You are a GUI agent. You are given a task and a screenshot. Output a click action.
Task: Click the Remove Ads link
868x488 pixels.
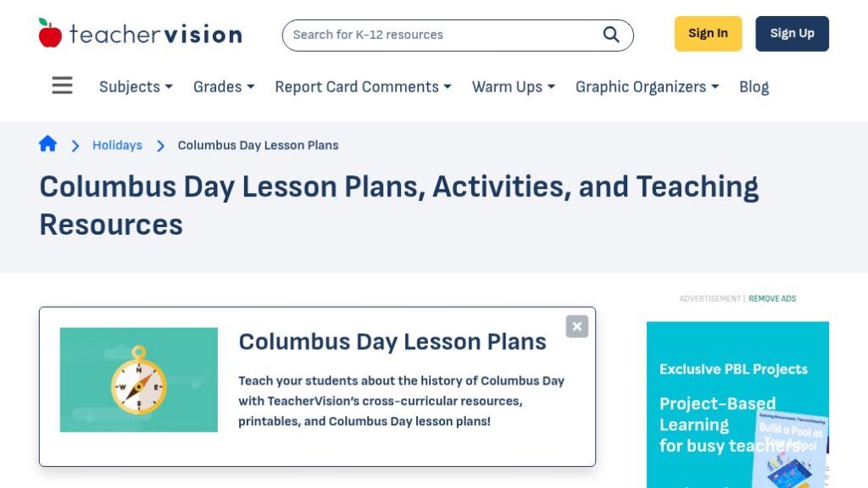click(x=771, y=298)
